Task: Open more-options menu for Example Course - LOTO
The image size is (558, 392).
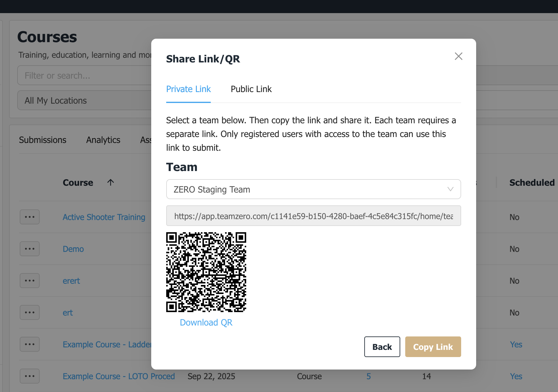Action: (x=30, y=376)
